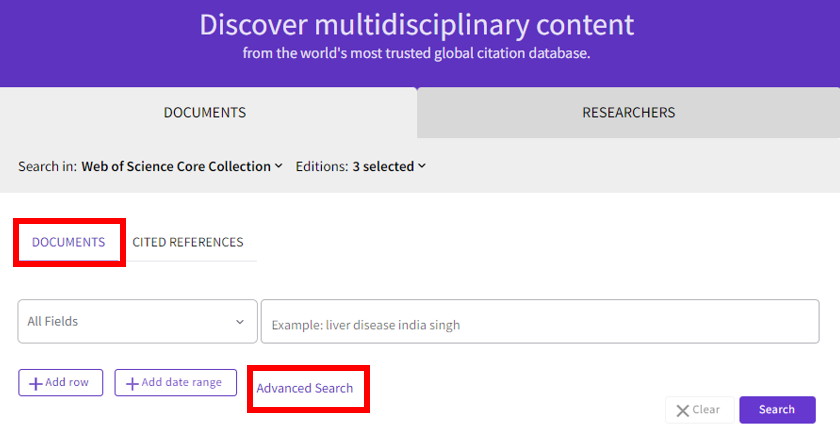Viewport: 840px width, 443px height.
Task: Select the top DOCUMENTS tab
Action: click(x=205, y=112)
